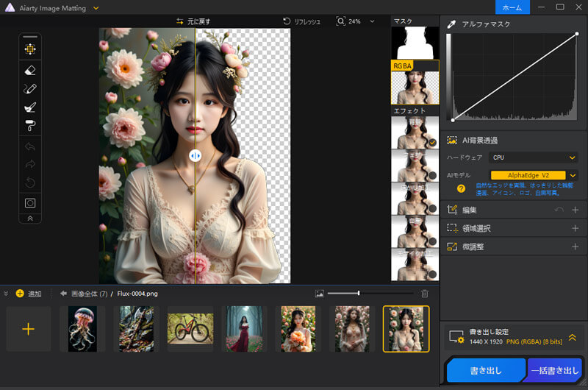Open the ハードウェア CPU dropdown
This screenshot has width=588, height=390.
pos(534,157)
